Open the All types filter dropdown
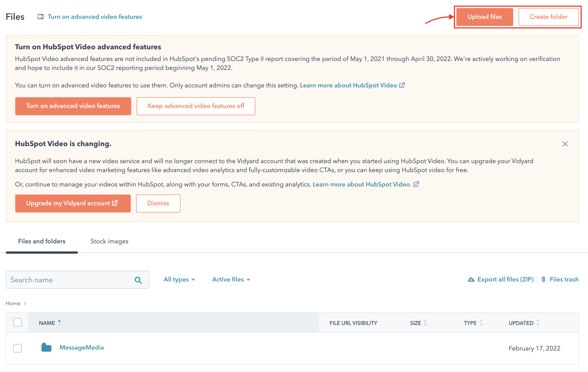Viewport: 588px width, 372px height. click(x=180, y=279)
